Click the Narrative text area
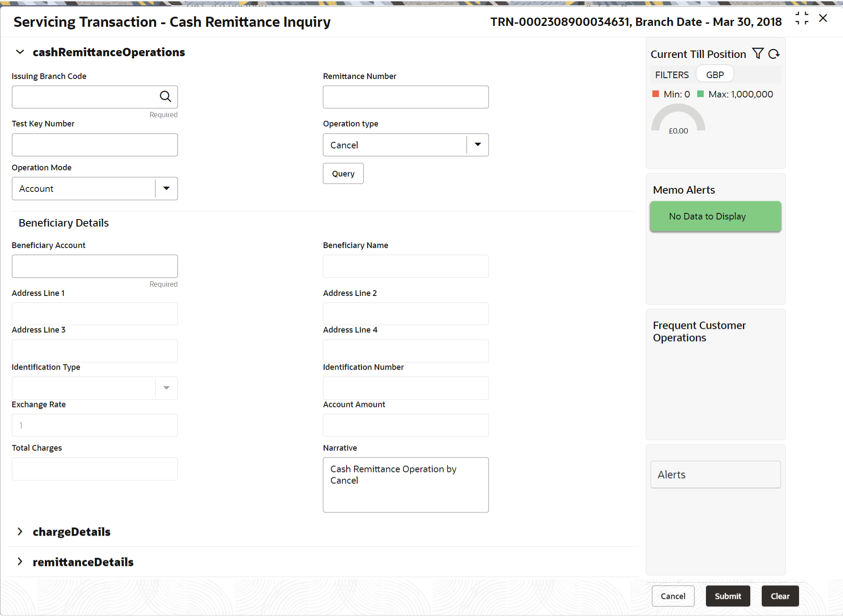This screenshot has width=843, height=616. coord(405,485)
